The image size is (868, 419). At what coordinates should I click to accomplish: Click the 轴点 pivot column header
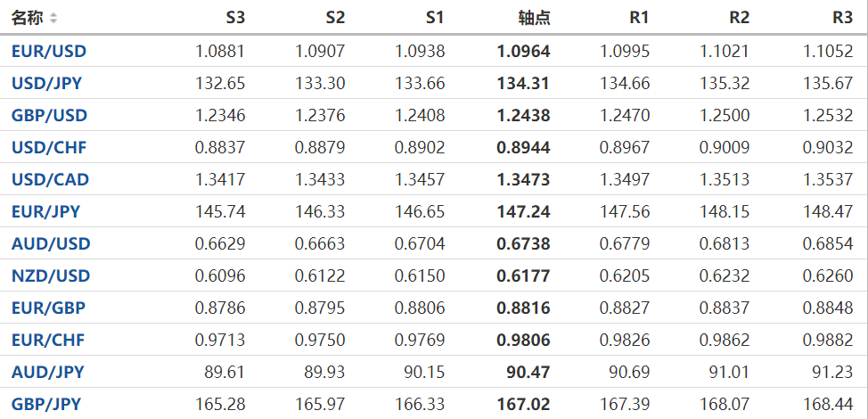(x=534, y=18)
